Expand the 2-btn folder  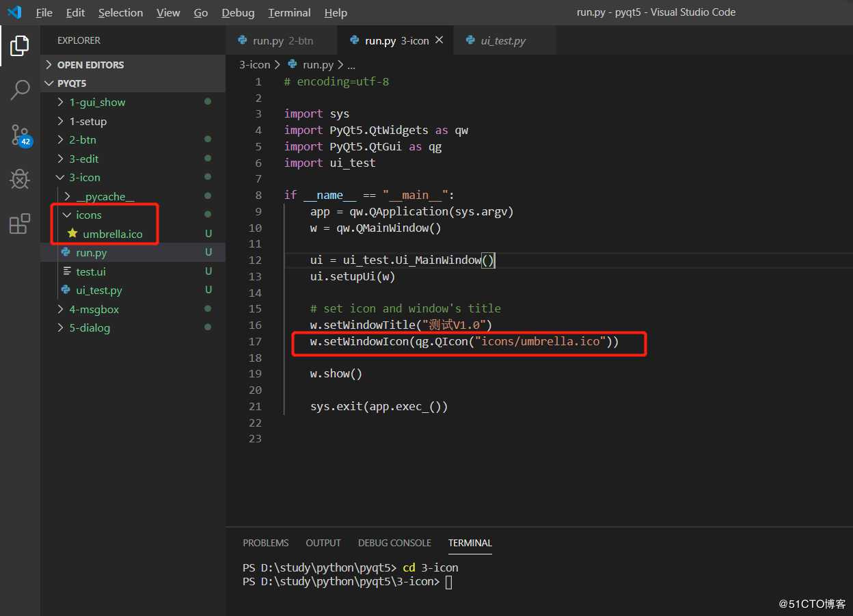coord(133,139)
